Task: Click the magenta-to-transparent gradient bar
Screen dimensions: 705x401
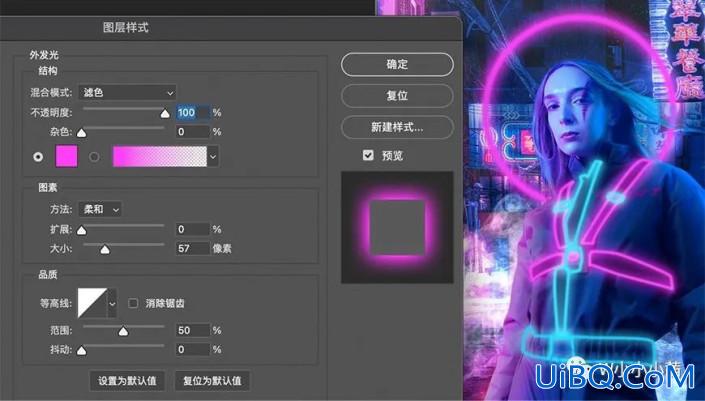Action: tap(160, 156)
